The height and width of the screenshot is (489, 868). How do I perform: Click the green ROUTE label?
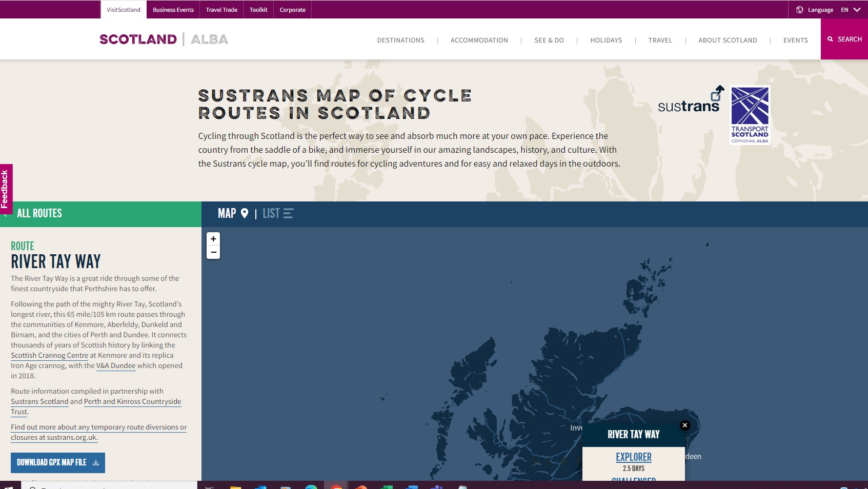(x=23, y=246)
